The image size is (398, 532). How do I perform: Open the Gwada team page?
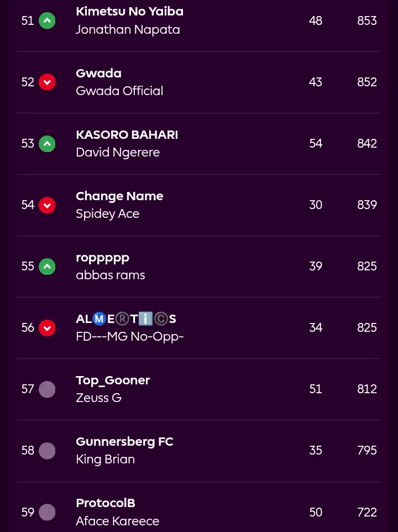pos(98,74)
